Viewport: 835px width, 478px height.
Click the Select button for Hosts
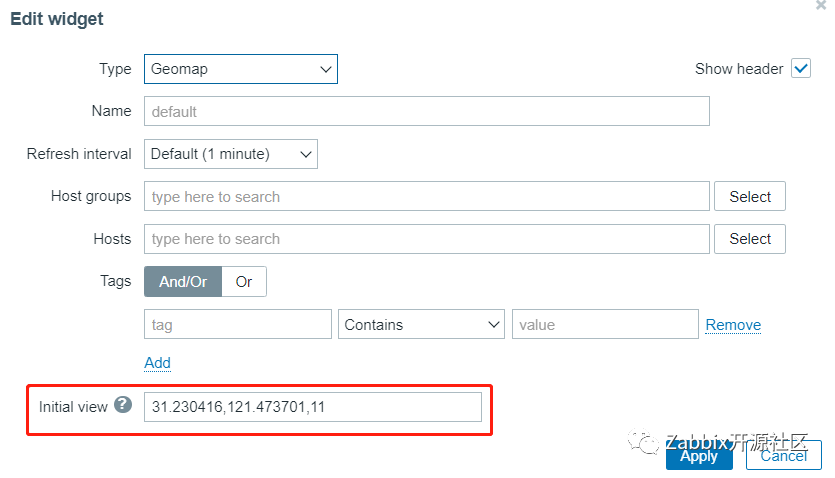[749, 239]
